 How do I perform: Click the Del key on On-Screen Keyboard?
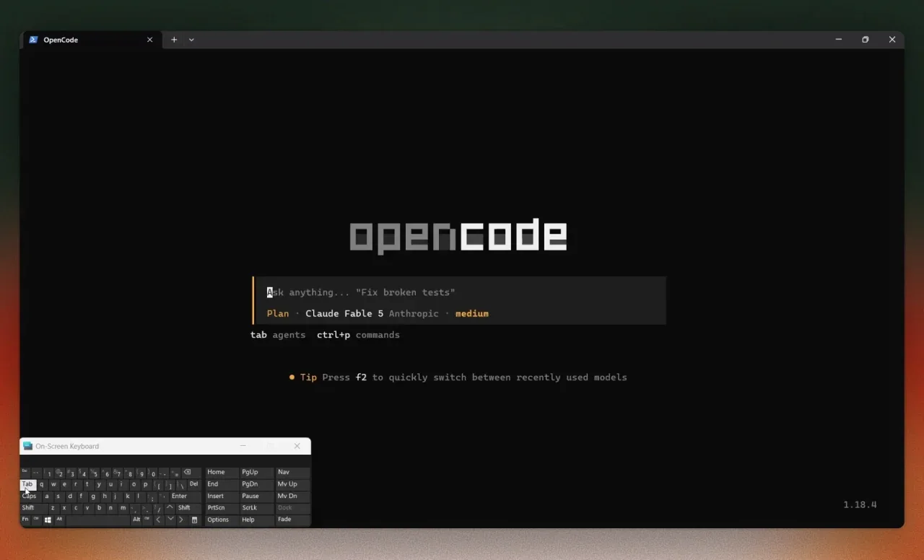[x=194, y=484]
